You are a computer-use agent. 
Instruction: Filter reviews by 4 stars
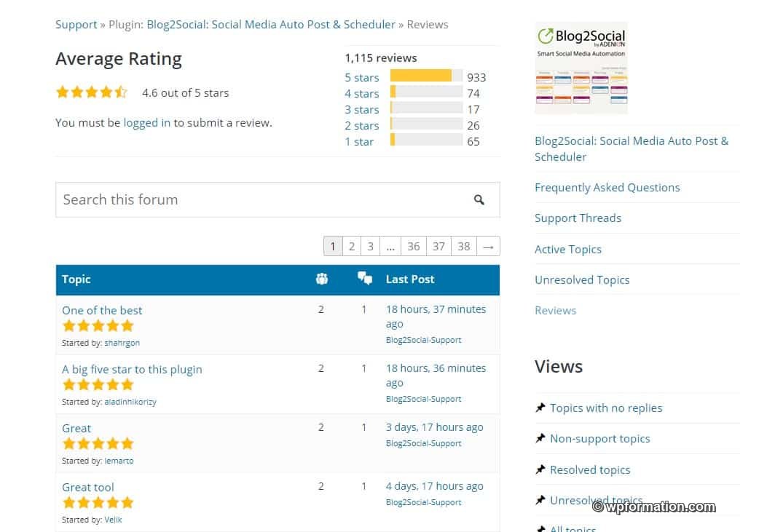coord(361,93)
